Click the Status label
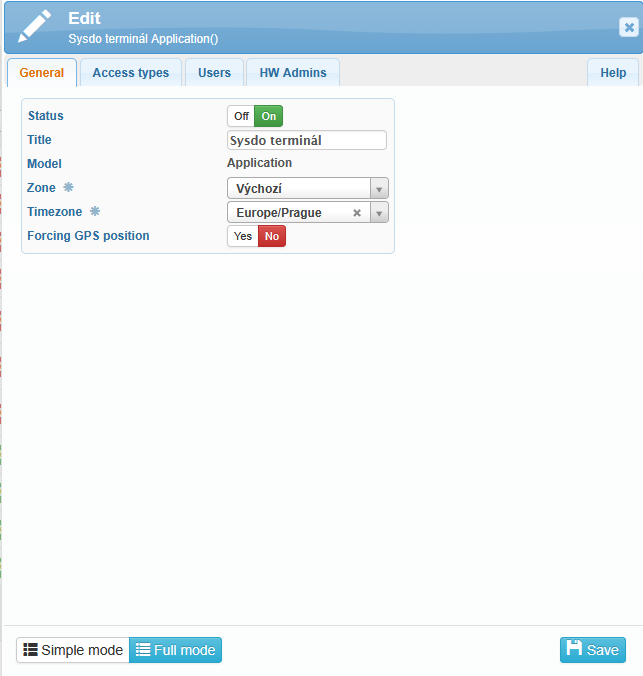This screenshot has width=643, height=676. [x=46, y=116]
